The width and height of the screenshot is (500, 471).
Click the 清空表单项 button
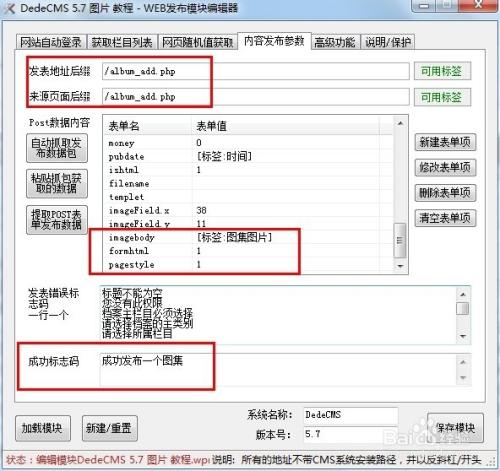coord(445,218)
